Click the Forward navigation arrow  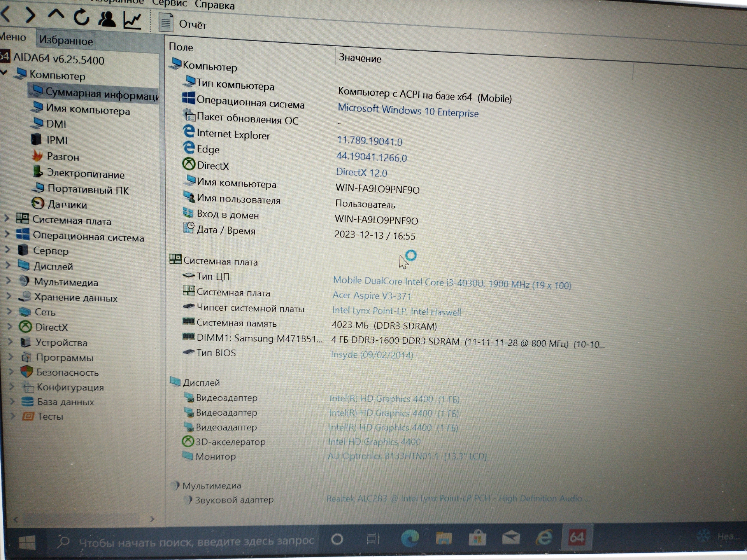[30, 15]
